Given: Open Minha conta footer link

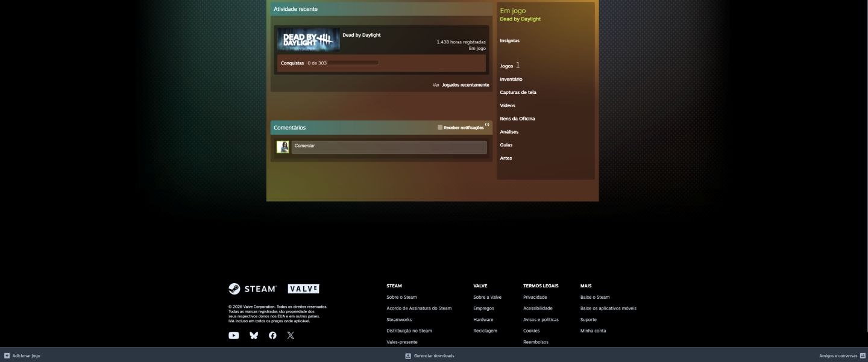Looking at the screenshot, I should pos(593,331).
